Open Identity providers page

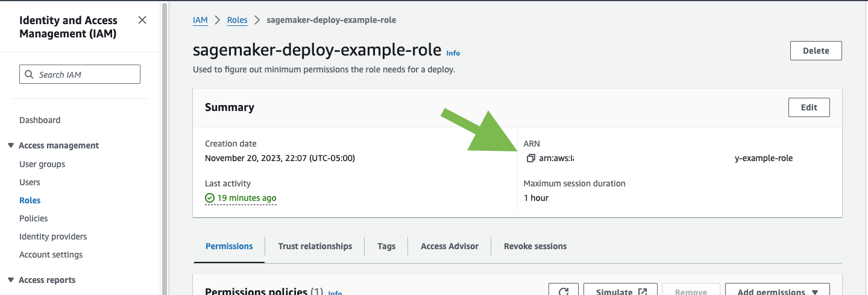[x=53, y=236]
